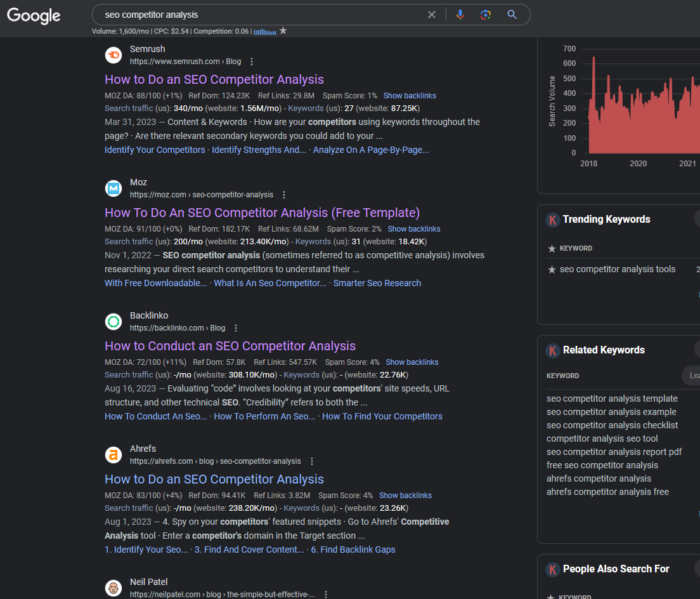Open '3. Find And Cover Content...' sitelink
This screenshot has height=599, width=700.
point(250,549)
